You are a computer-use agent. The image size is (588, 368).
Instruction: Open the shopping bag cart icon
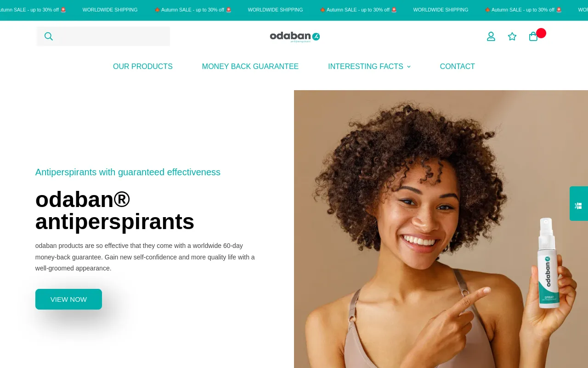(x=533, y=36)
